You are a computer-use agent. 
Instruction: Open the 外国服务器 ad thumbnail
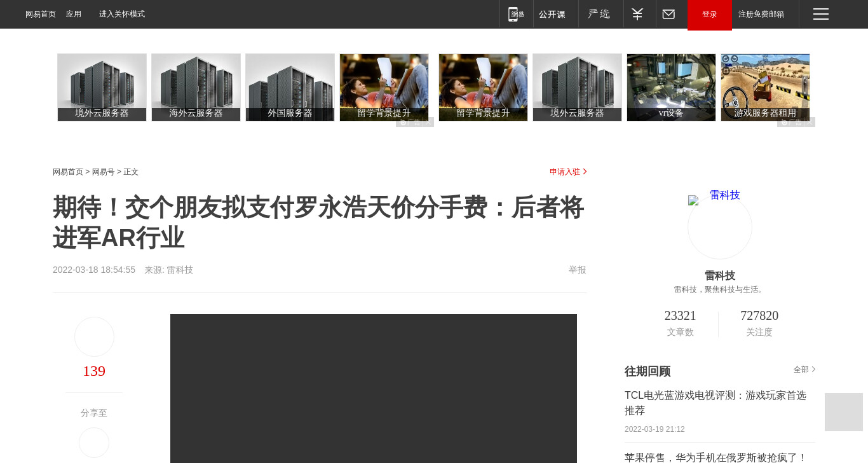pyautogui.click(x=290, y=87)
